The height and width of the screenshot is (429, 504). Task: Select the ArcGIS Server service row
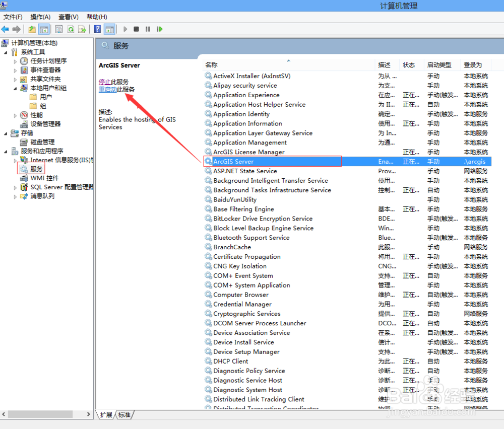[x=347, y=162]
